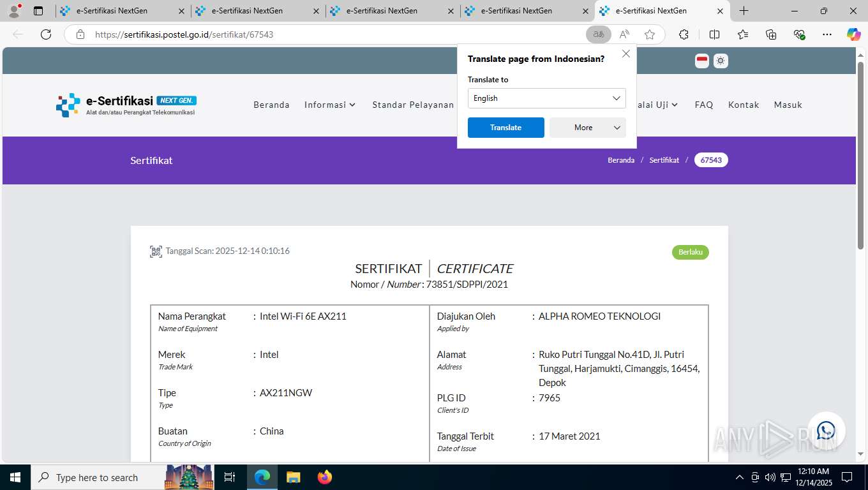Open Microsoft Edge taskbar icon
Viewport: 868px width, 490px height.
262,477
